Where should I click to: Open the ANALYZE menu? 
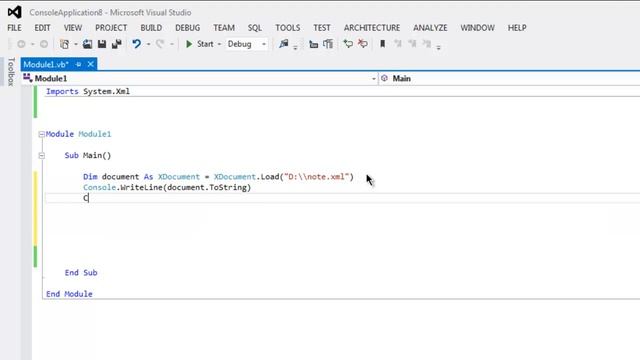pos(430,28)
